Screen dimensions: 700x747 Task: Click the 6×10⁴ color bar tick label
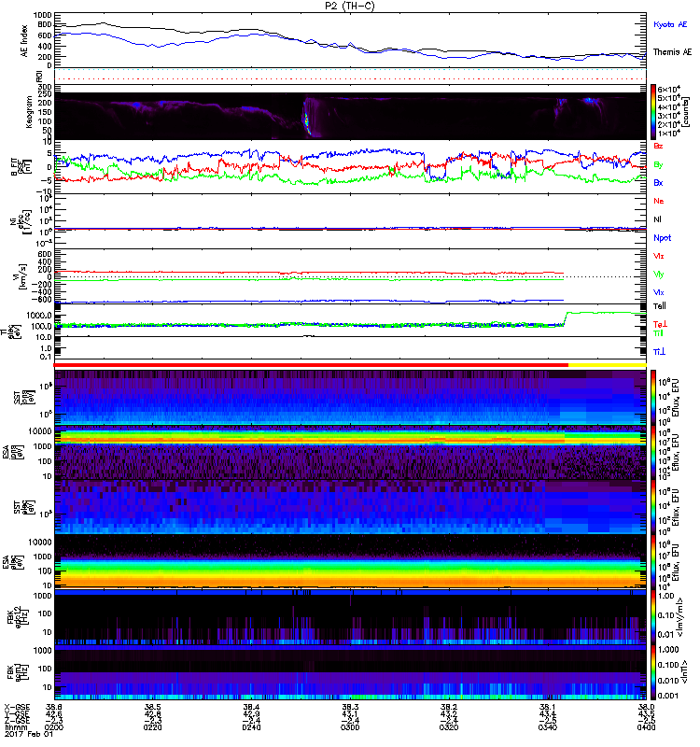tap(669, 89)
